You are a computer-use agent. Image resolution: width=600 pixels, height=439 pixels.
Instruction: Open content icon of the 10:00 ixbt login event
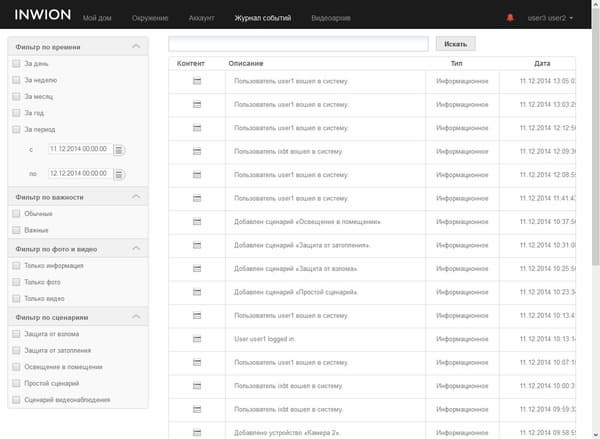click(x=197, y=386)
